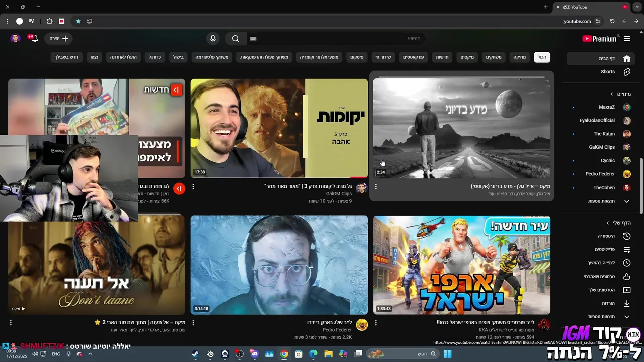Open Your videos (הסרטונים שלך)

[602, 290]
